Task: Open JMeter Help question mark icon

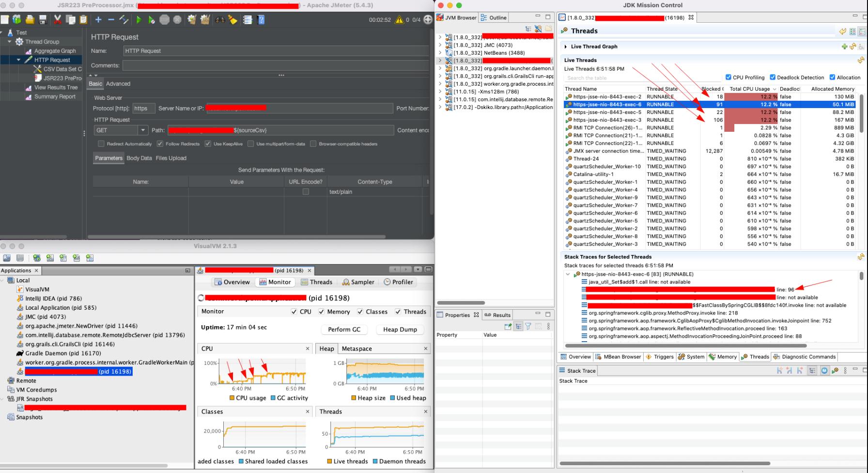Action: (x=261, y=19)
